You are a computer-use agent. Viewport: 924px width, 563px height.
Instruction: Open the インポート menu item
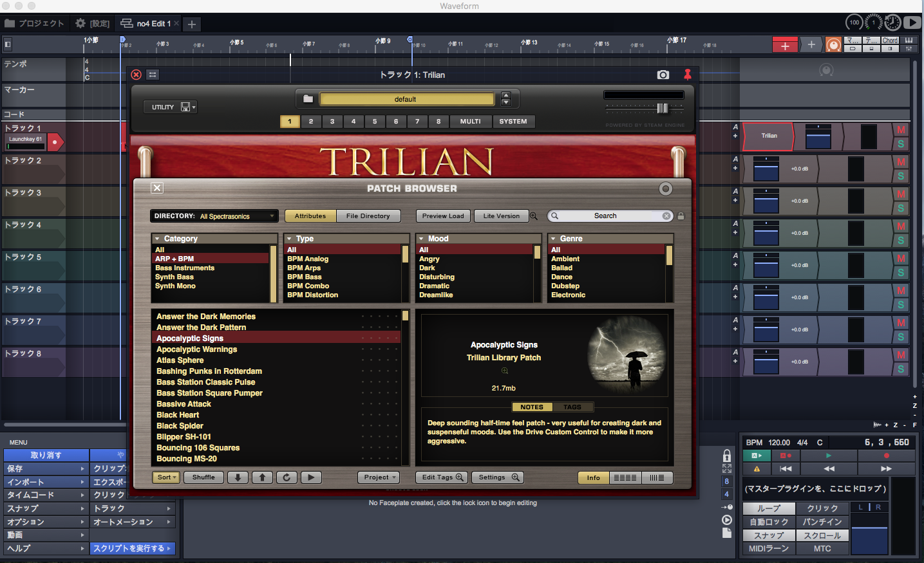[46, 482]
